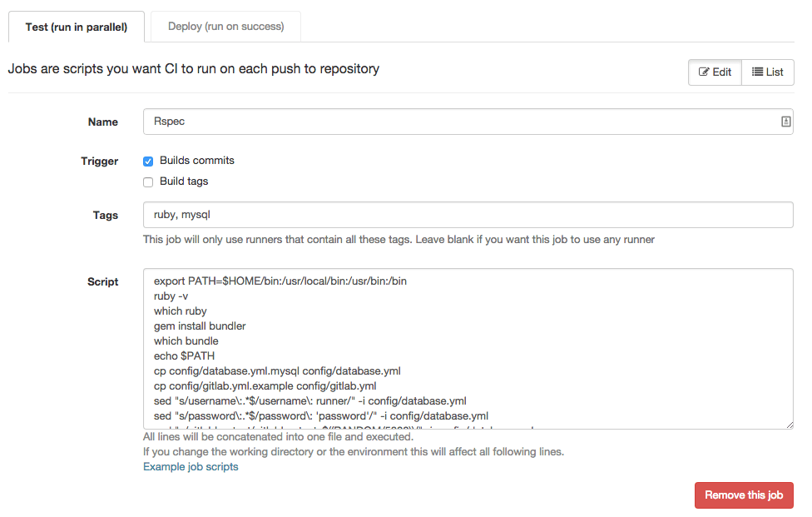Click the "Trigger" field label
This screenshot has height=517, width=812.
(x=100, y=162)
